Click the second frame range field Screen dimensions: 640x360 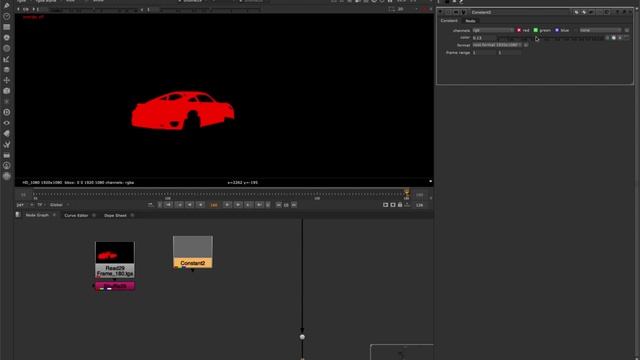click(509, 53)
